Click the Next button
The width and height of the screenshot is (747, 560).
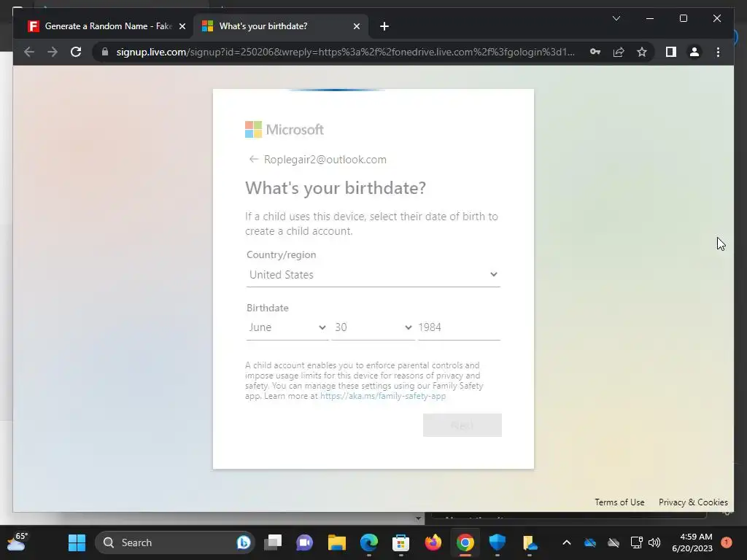[462, 425]
